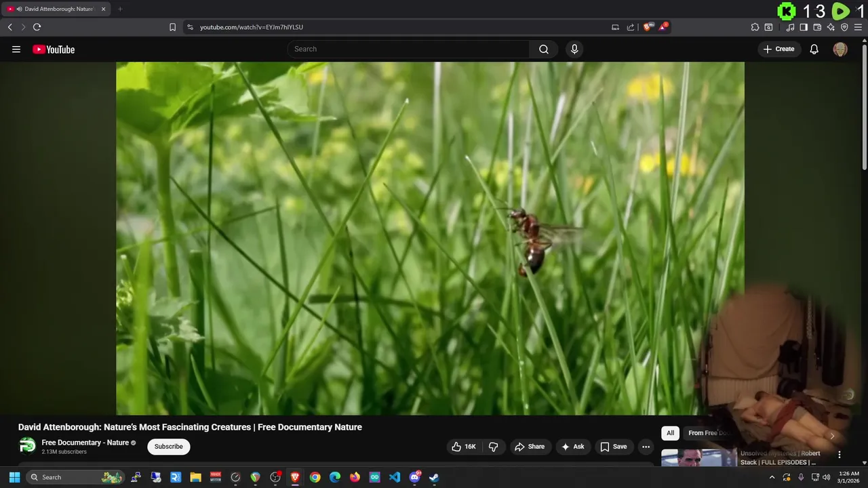Click the address bar URL

point(252,27)
